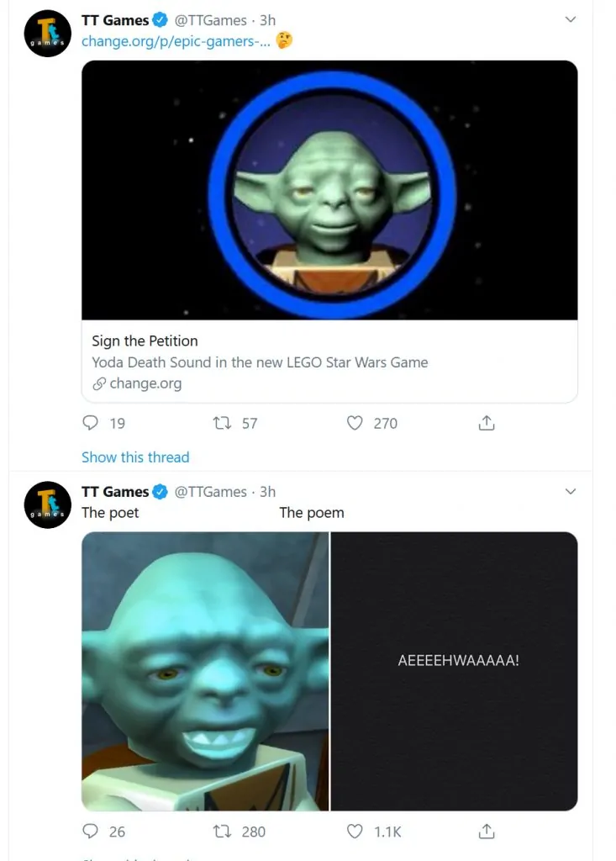Click @TTGames handle on poet tweet
Image resolution: width=616 pixels, height=861 pixels.
coord(210,492)
